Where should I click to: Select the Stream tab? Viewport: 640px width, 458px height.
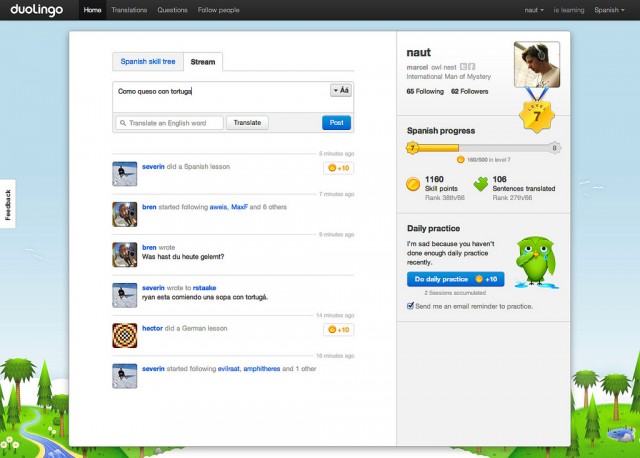[203, 62]
